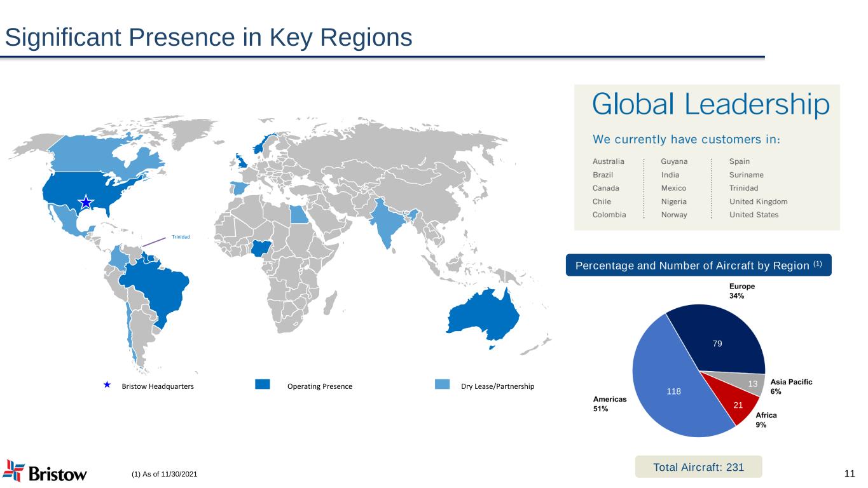
Task: Click the United Kingdom on the world map
Action: (243, 161)
